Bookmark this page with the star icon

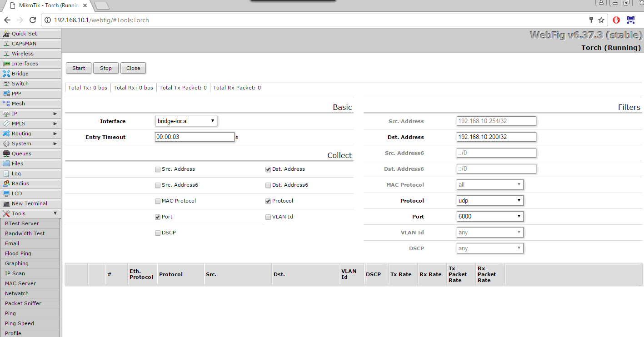[601, 20]
